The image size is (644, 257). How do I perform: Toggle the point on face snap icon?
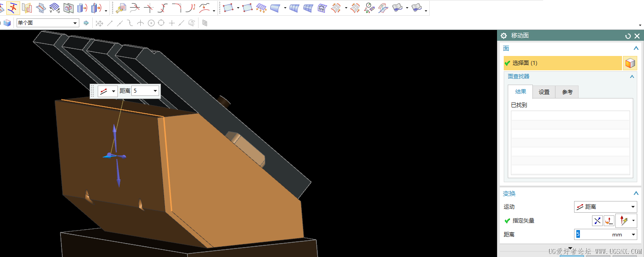(191, 23)
